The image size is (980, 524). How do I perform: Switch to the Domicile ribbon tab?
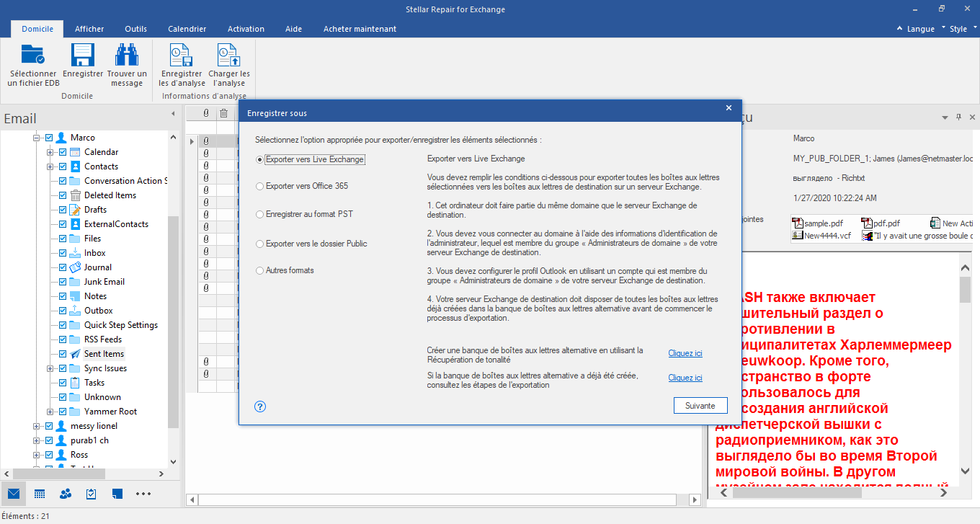(37, 29)
